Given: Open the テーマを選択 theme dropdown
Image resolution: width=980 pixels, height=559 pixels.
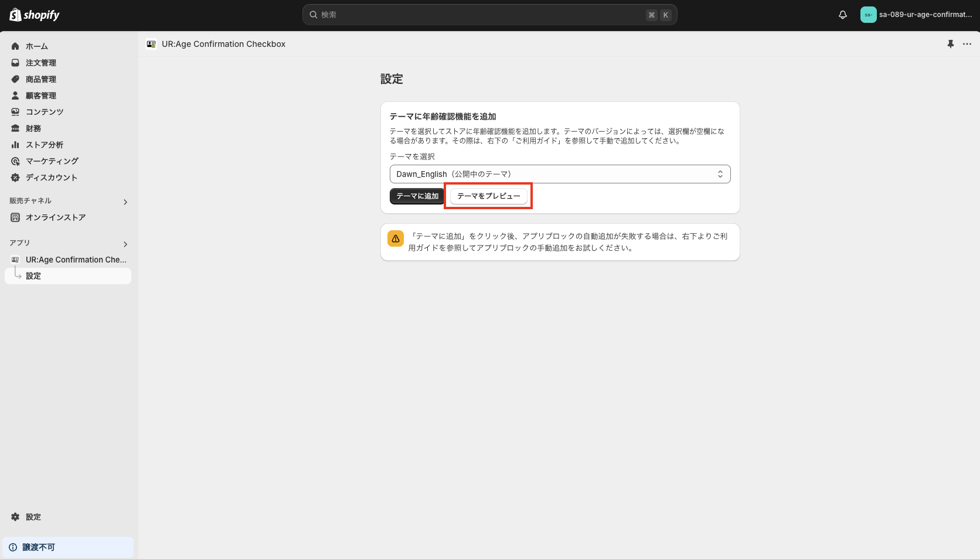Looking at the screenshot, I should pyautogui.click(x=560, y=174).
